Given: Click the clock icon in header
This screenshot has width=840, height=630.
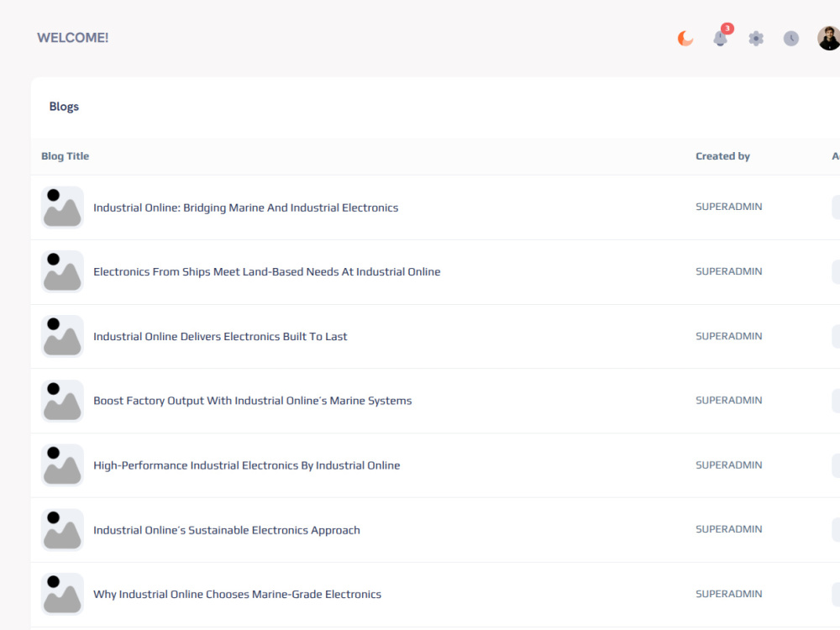Looking at the screenshot, I should 791,39.
